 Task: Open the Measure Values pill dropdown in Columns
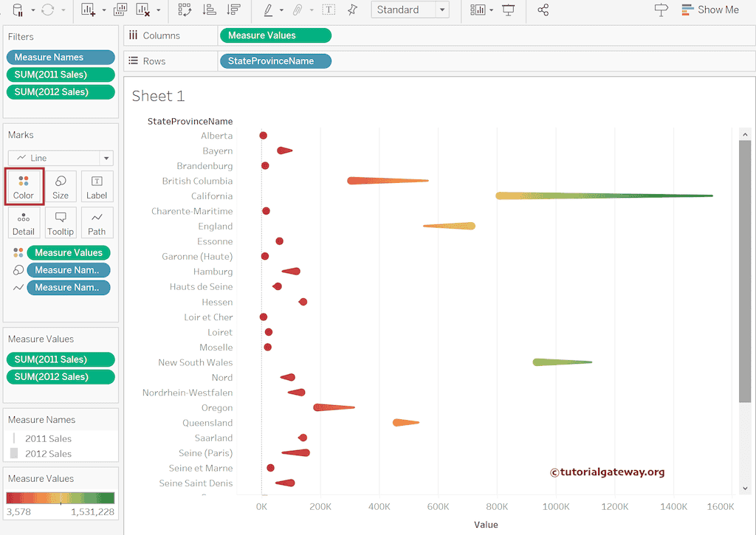point(275,35)
